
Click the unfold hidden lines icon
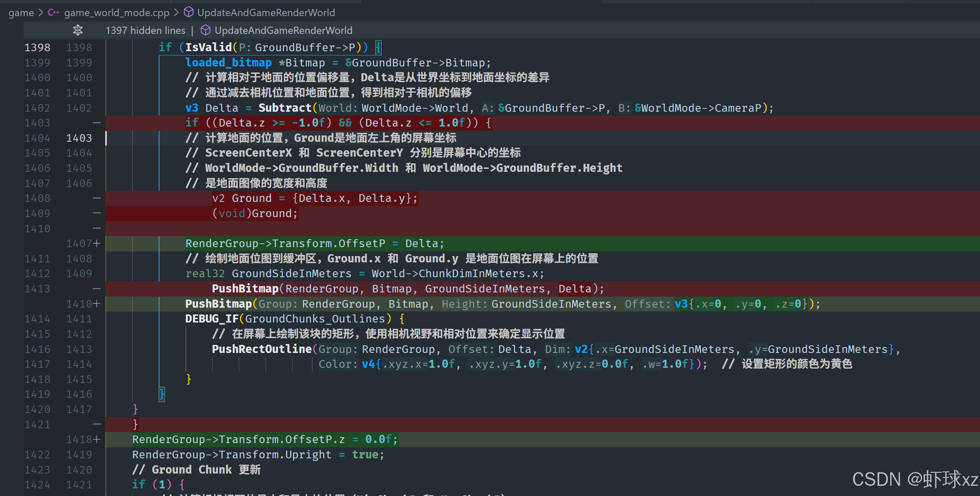click(78, 30)
